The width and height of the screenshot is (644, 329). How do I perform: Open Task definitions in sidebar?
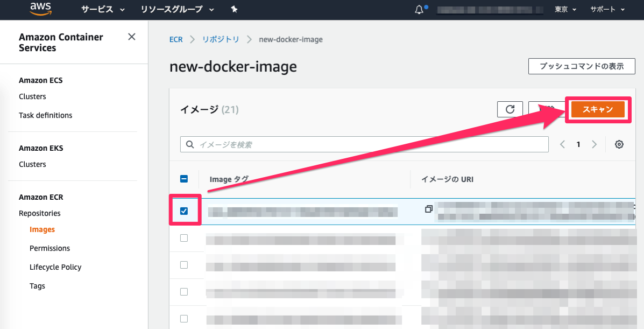pos(46,116)
